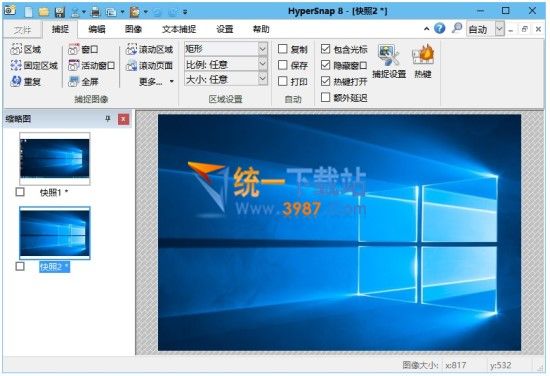Uncheck 隐藏窗口 hide window

point(326,65)
